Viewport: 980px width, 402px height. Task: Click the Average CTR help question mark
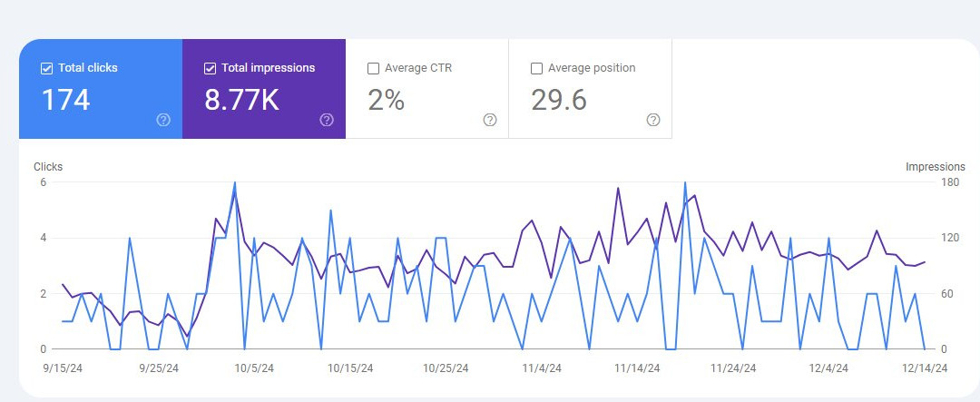(490, 120)
